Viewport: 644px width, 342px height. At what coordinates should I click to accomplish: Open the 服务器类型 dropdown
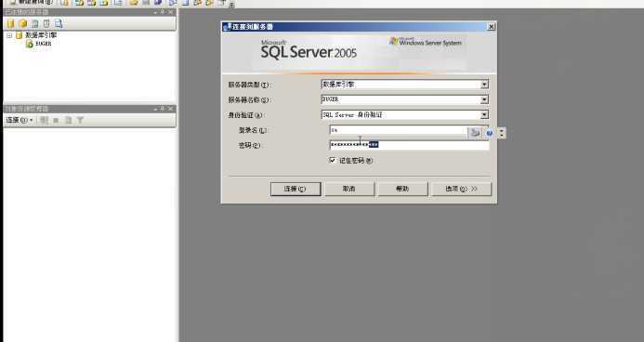click(x=485, y=85)
